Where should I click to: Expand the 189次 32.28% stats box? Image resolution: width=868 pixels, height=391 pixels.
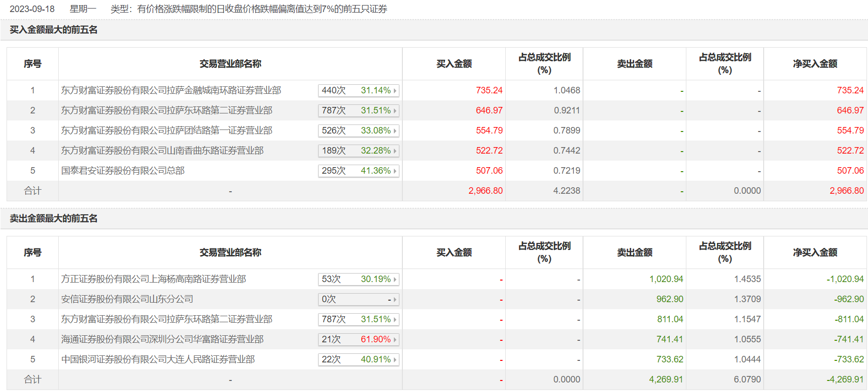click(359, 151)
